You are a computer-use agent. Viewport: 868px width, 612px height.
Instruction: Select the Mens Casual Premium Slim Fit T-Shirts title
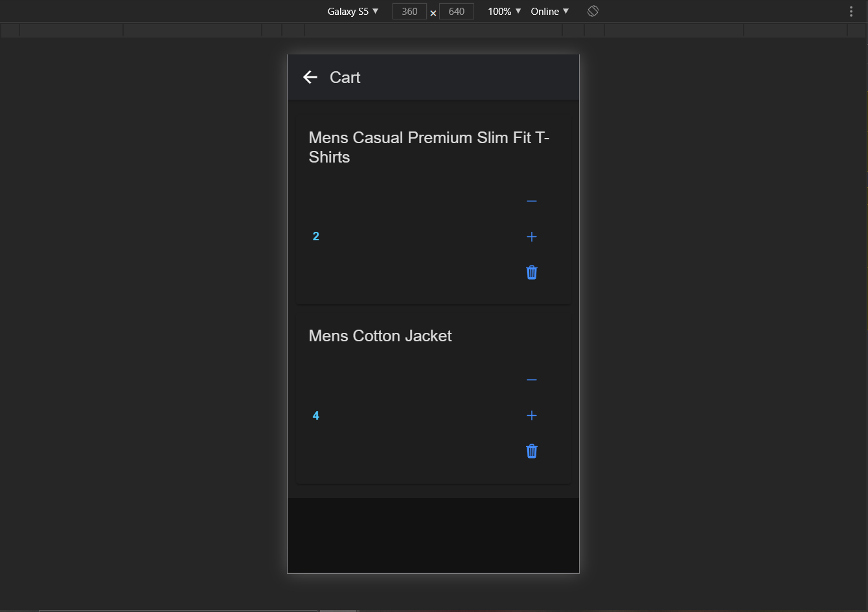click(429, 147)
